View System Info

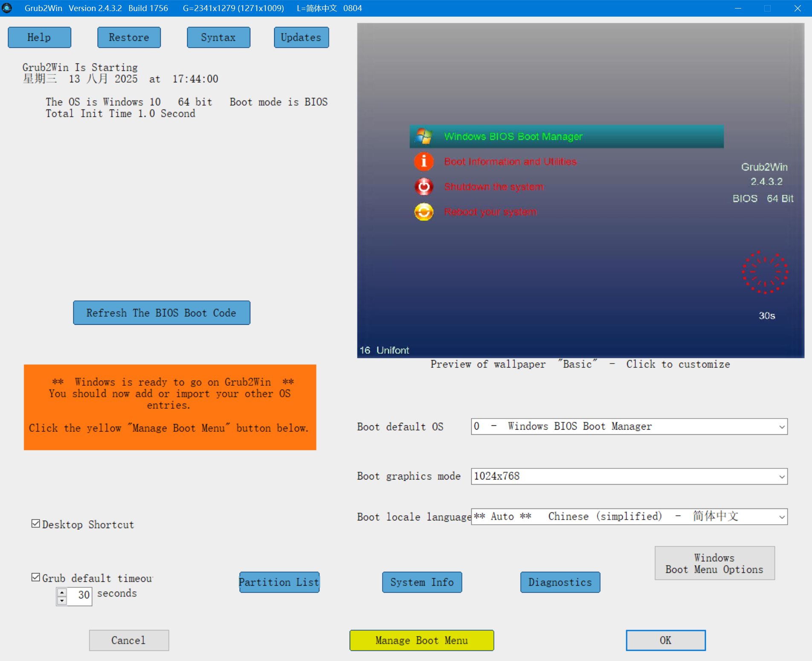point(422,582)
